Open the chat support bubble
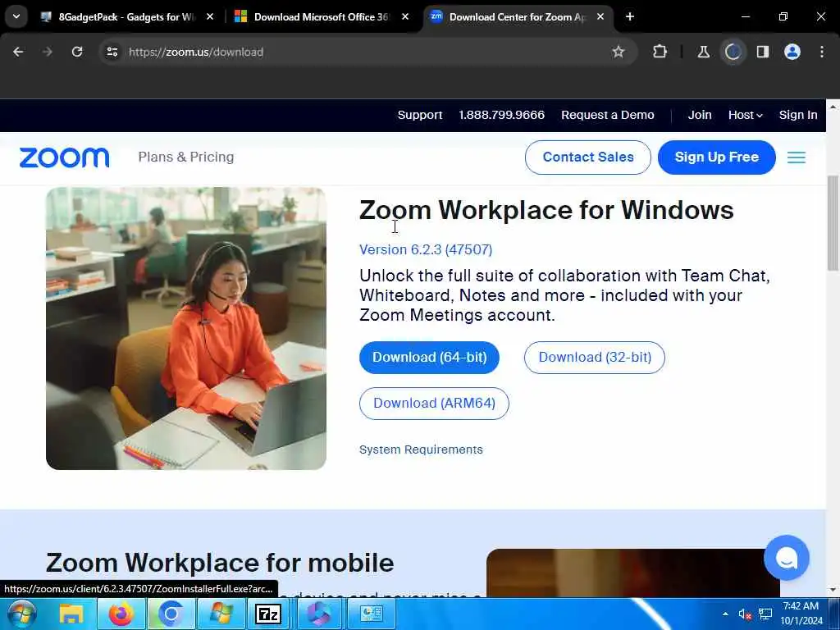 [x=787, y=558]
